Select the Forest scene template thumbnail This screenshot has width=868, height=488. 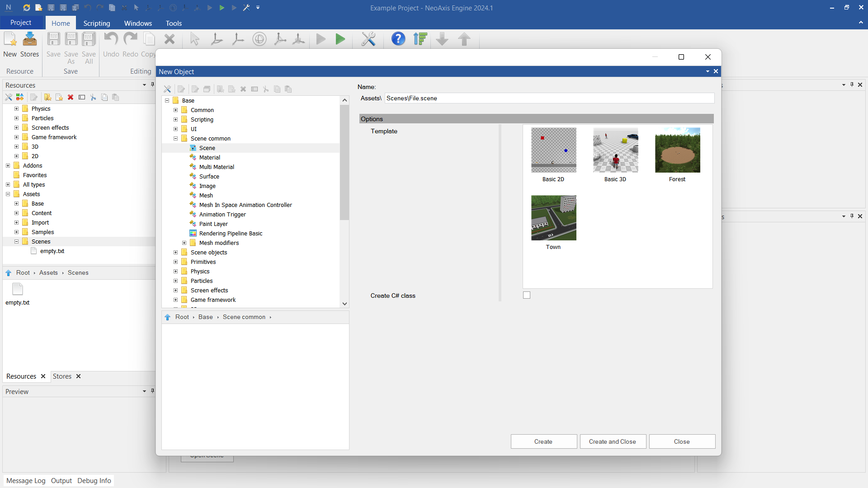coord(677,150)
